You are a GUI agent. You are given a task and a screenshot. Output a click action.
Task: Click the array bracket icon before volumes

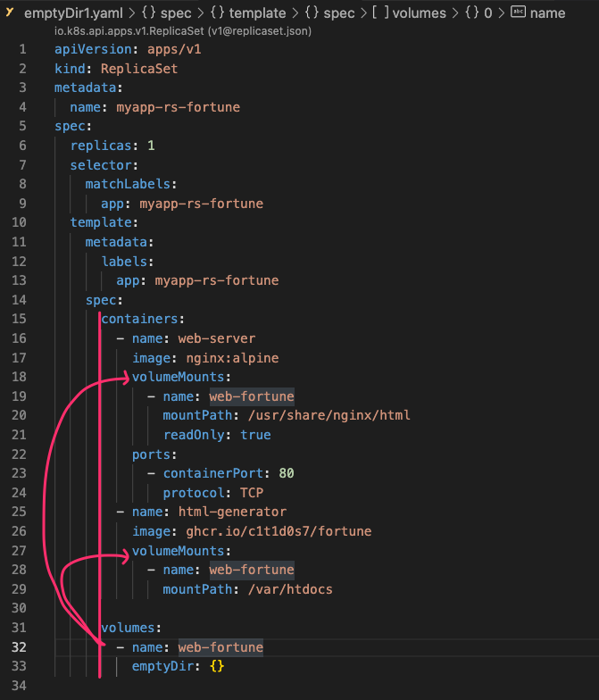380,12
